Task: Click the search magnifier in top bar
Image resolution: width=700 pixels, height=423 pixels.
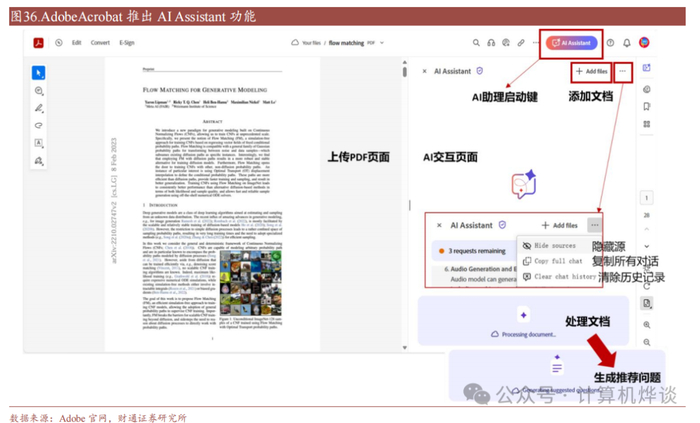Action: click(x=476, y=43)
